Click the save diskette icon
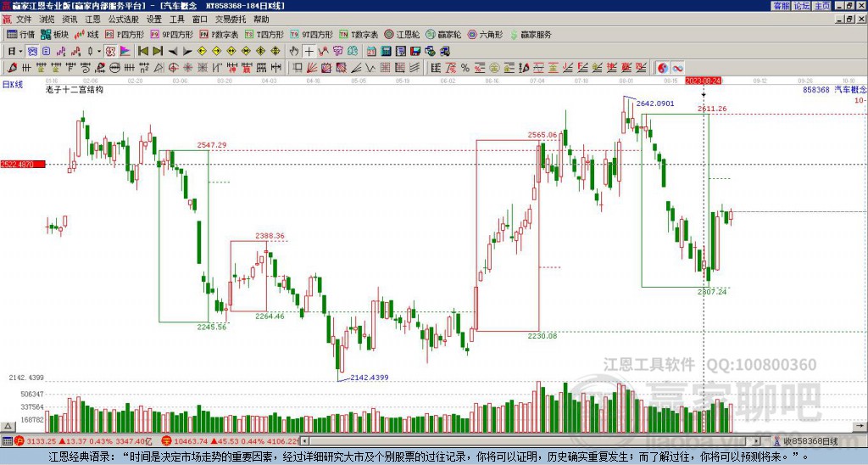 [415, 52]
